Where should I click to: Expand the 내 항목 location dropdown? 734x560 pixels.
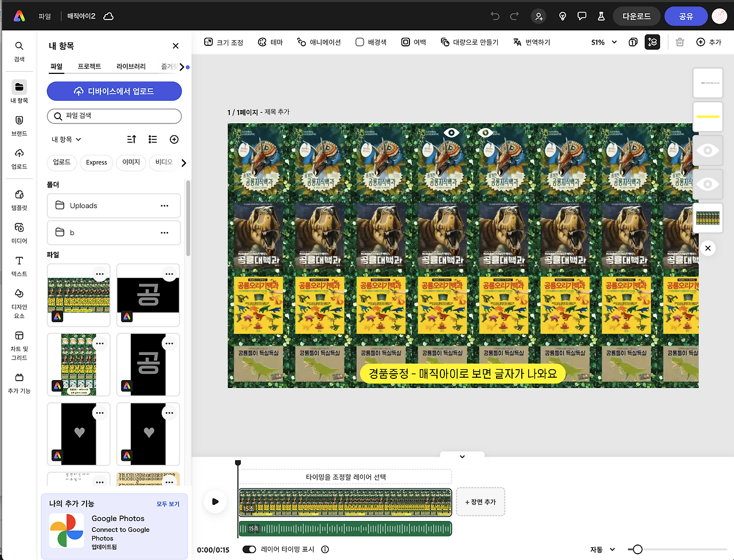click(67, 139)
